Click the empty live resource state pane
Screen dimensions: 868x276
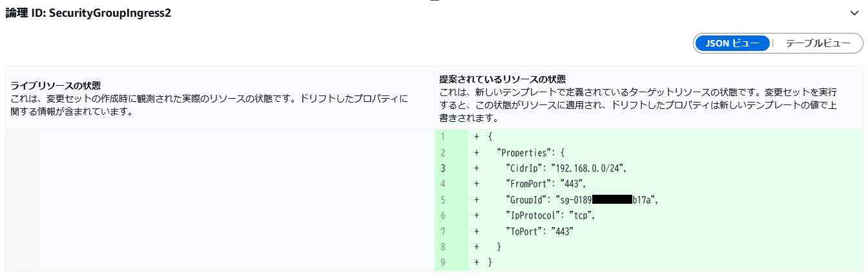coord(236,200)
